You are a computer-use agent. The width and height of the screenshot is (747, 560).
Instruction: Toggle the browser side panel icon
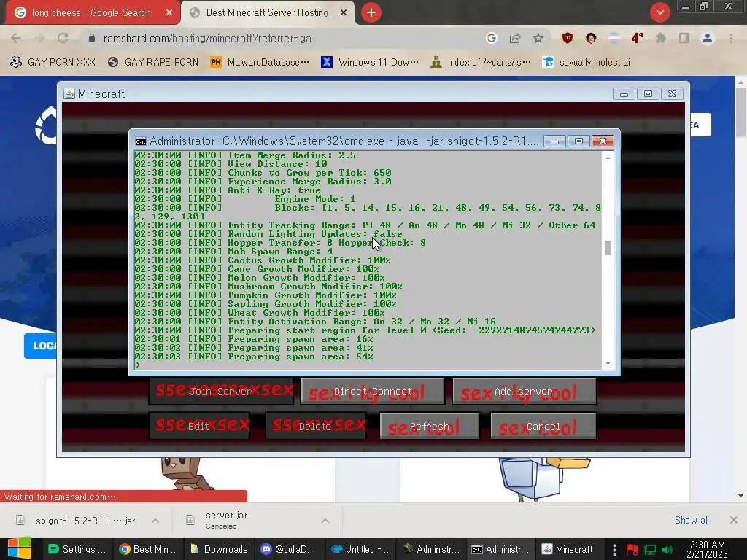click(684, 38)
